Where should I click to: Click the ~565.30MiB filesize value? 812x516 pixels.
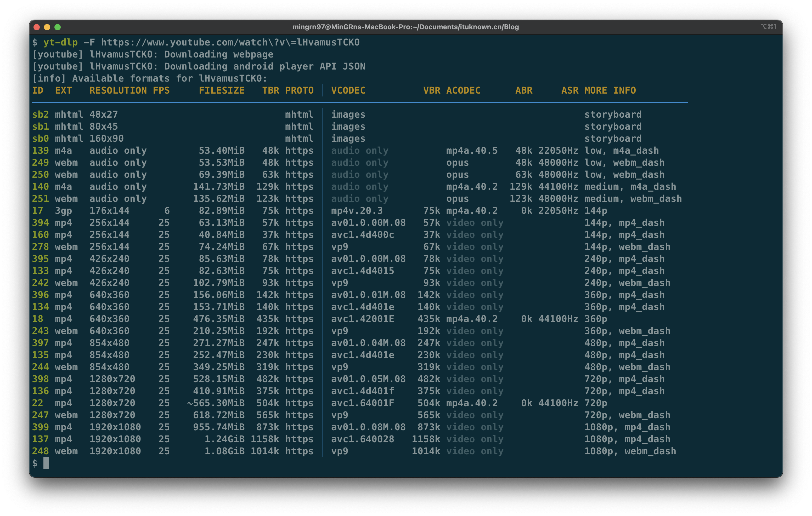(x=216, y=403)
